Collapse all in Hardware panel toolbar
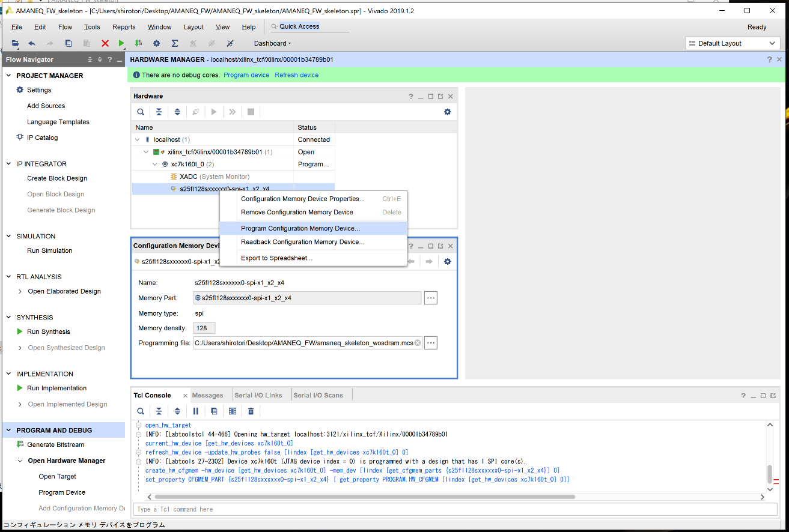 [159, 112]
